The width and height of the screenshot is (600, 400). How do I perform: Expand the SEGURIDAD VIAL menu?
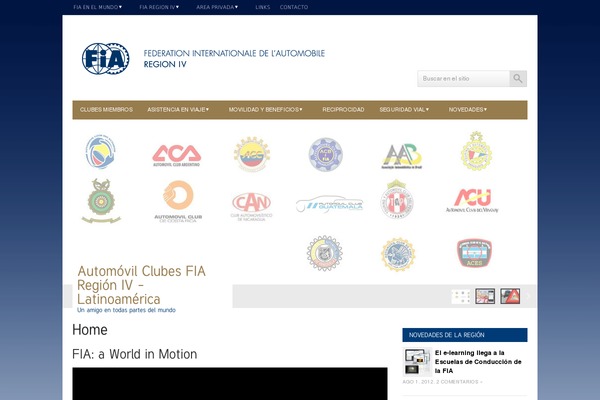pos(404,109)
